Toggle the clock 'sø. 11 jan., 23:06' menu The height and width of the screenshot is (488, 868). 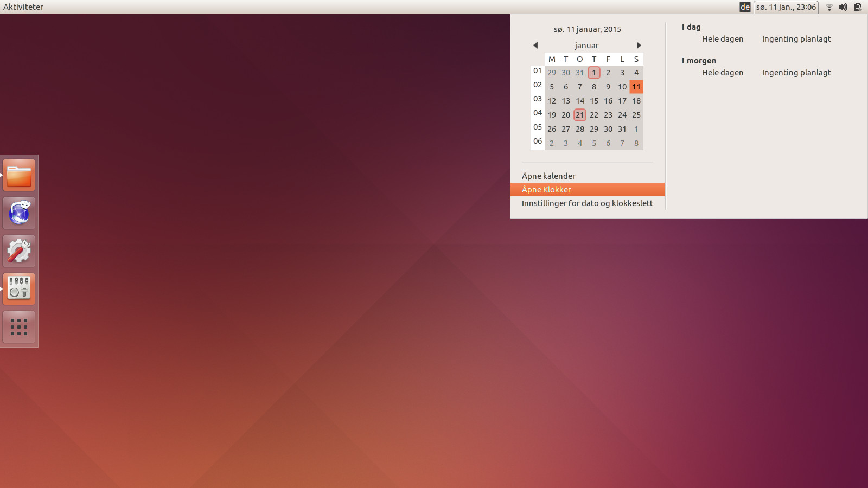pyautogui.click(x=786, y=7)
